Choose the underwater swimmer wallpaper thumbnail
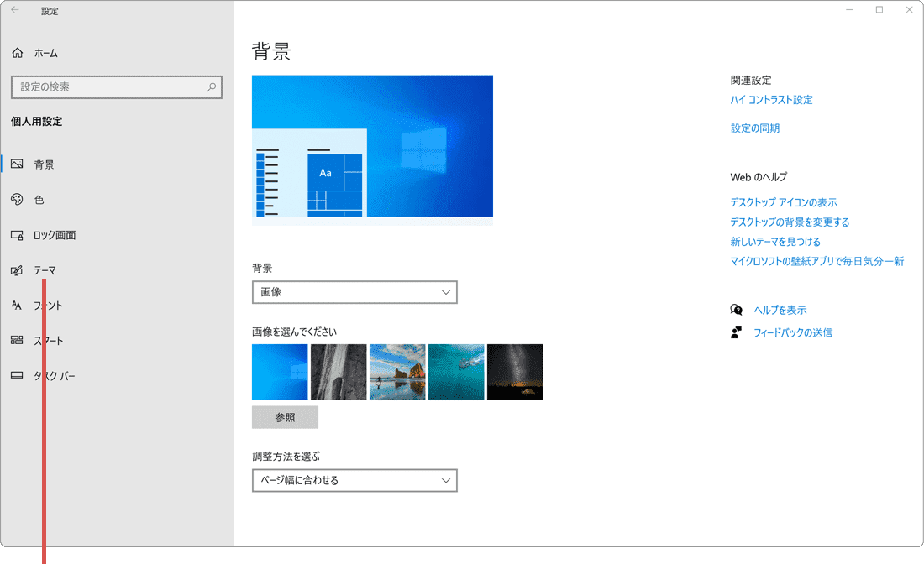924x564 pixels. point(456,372)
